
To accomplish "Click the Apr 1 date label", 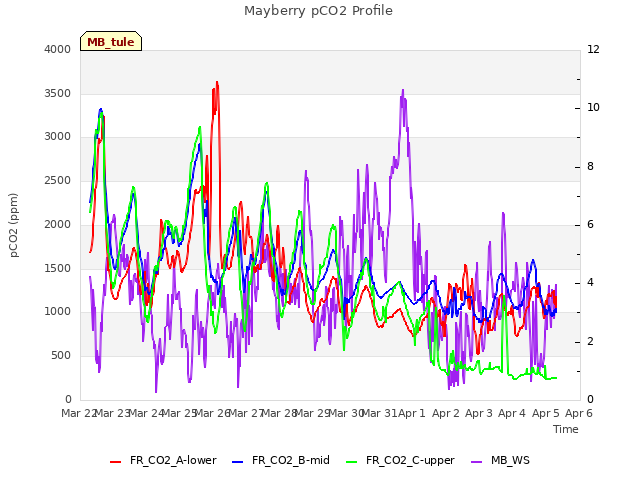I will pyautogui.click(x=411, y=413).
